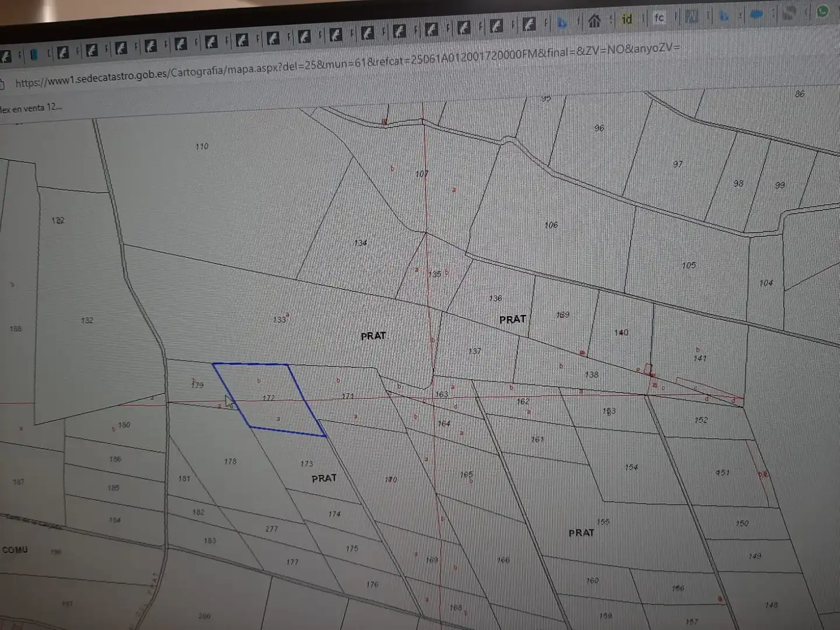Click parcel label 86
Viewport: 840px width, 630px height.
pyautogui.click(x=800, y=94)
